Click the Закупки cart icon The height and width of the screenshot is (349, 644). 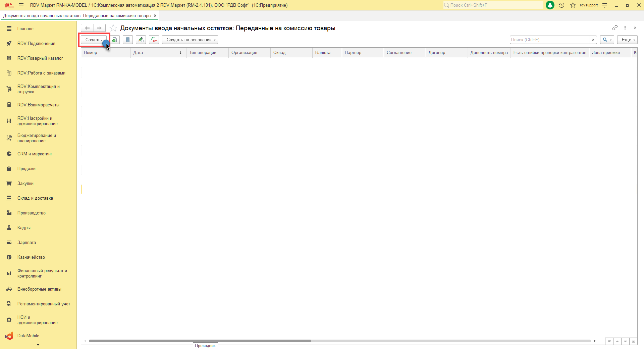(x=9, y=183)
